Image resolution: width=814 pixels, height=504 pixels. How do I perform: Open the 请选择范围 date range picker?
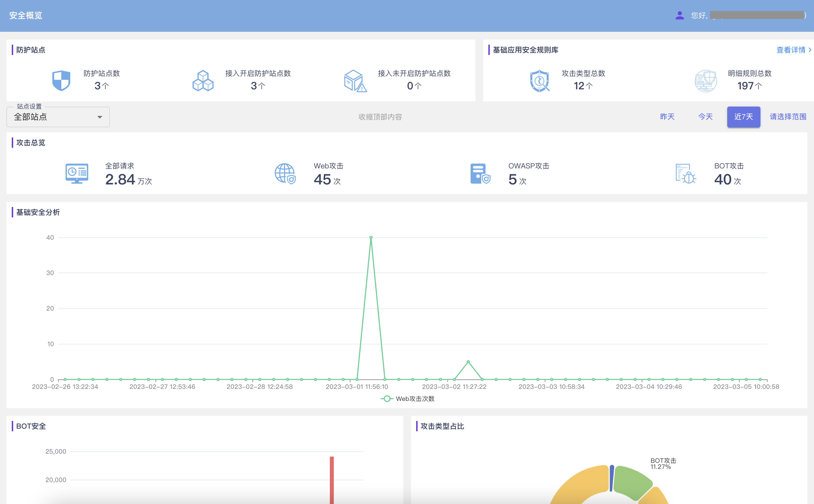(x=788, y=117)
